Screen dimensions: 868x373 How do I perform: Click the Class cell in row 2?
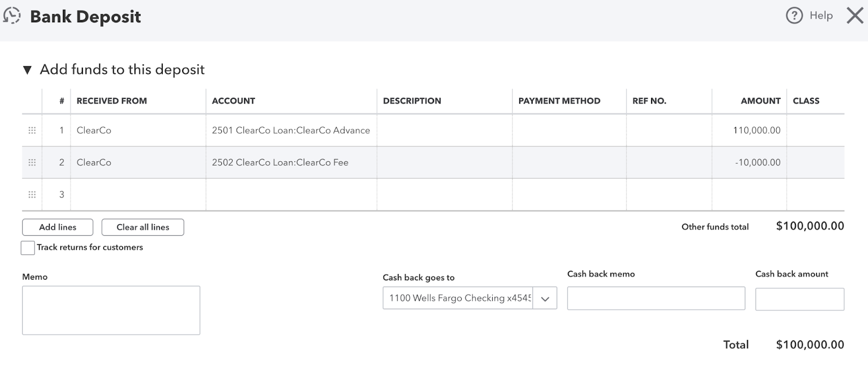[x=815, y=162]
